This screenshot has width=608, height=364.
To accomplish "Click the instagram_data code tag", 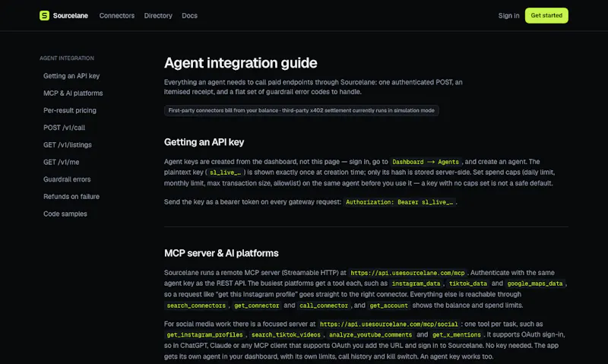I will click(x=416, y=283).
